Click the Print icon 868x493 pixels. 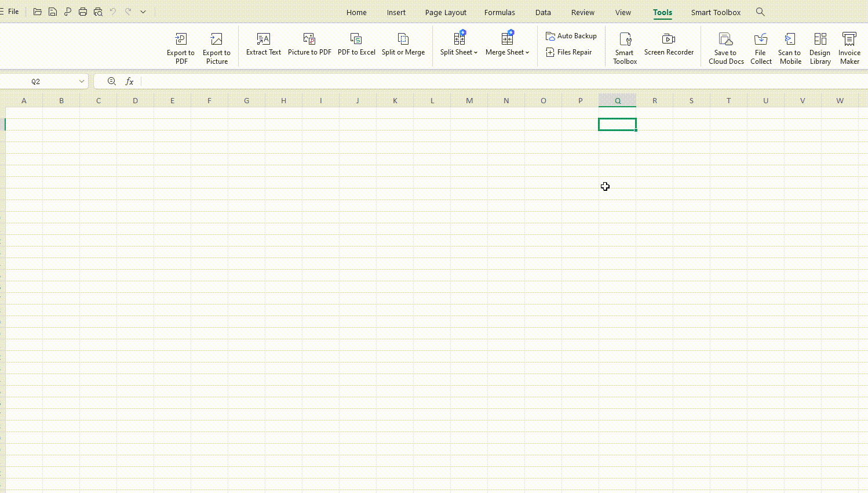click(x=83, y=12)
